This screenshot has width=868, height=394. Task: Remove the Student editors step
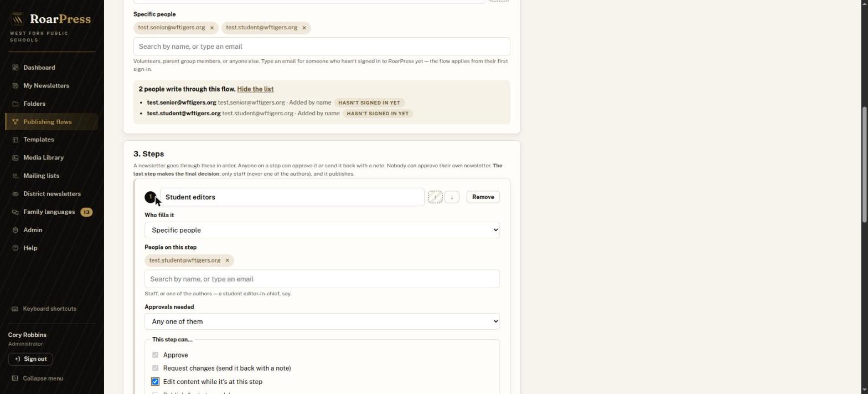click(x=483, y=197)
